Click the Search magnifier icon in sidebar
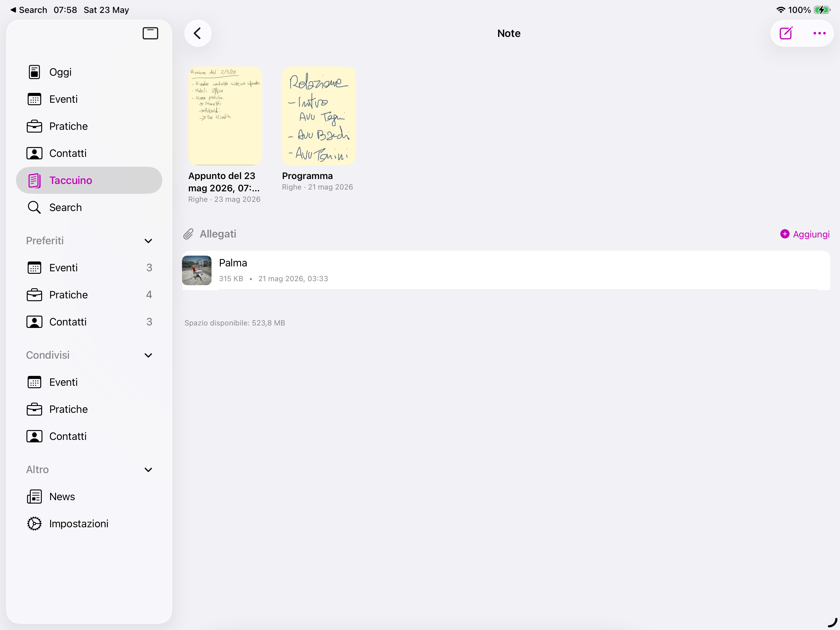The height and width of the screenshot is (630, 840). 34,207
